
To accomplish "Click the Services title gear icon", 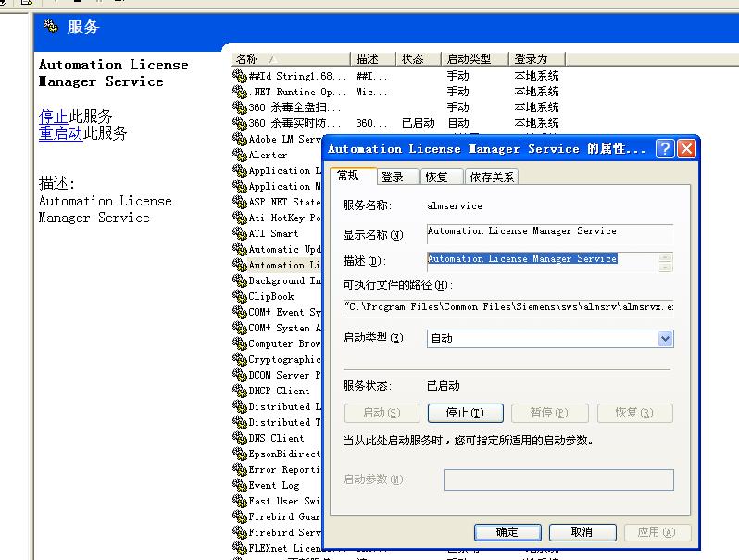I will [51, 26].
